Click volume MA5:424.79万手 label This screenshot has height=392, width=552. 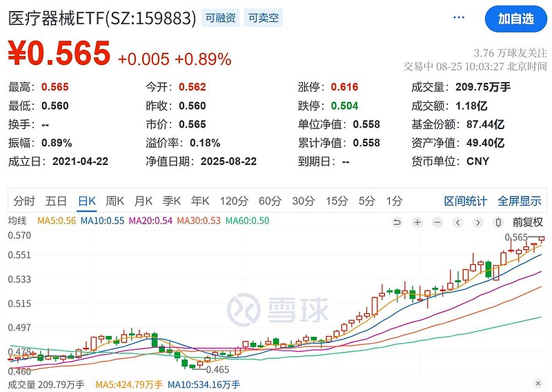pos(129,384)
